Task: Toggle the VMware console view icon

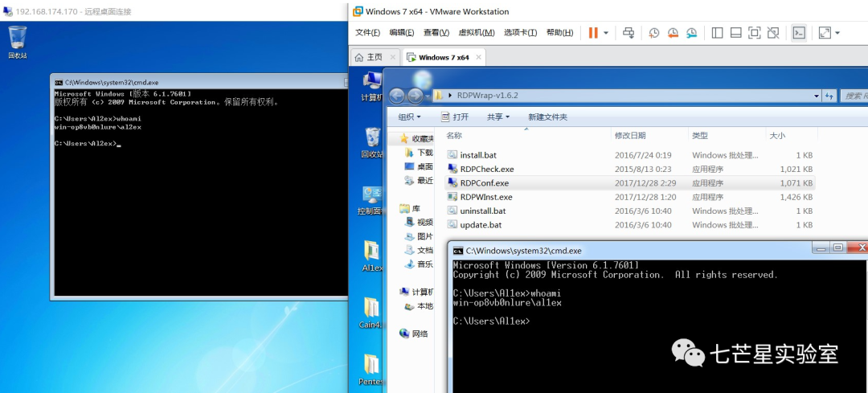Action: (x=798, y=33)
